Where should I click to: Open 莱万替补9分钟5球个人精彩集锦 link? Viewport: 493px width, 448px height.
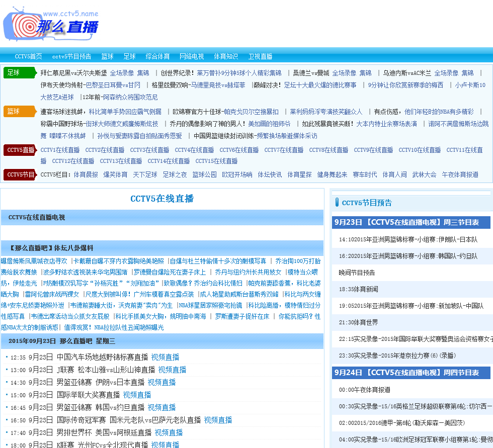coord(239,73)
